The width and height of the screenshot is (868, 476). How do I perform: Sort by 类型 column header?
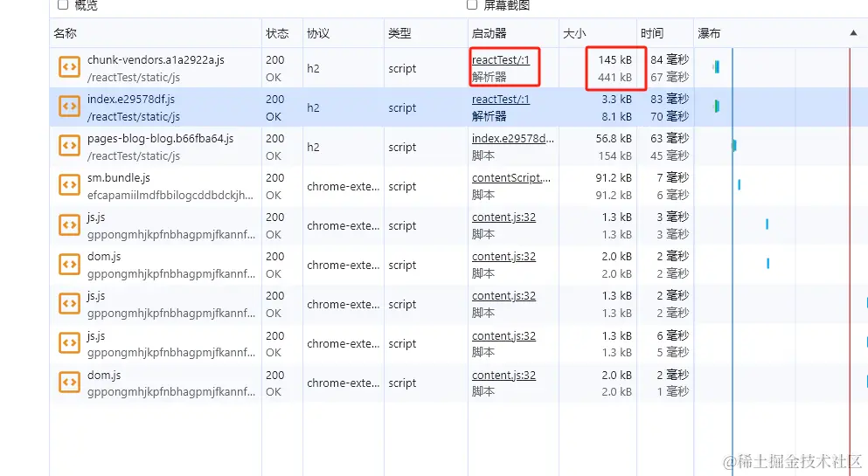[426, 33]
